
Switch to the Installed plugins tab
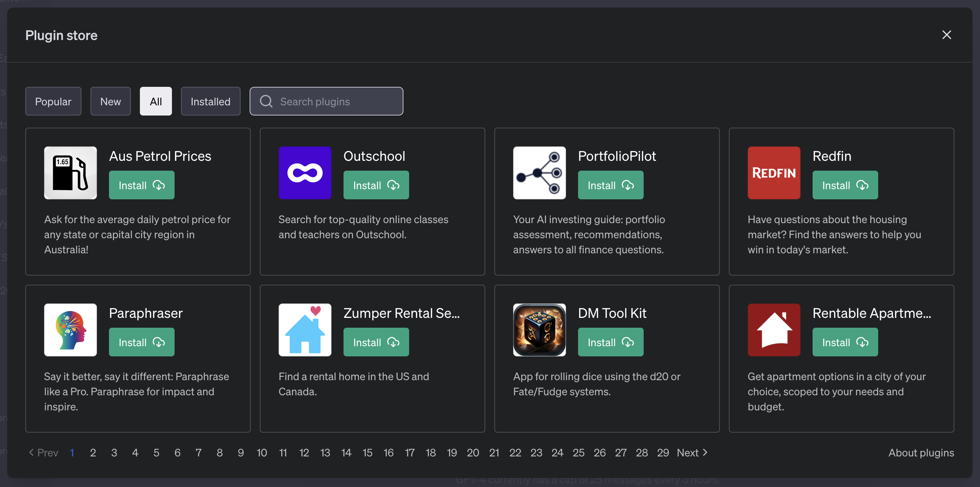coord(211,101)
